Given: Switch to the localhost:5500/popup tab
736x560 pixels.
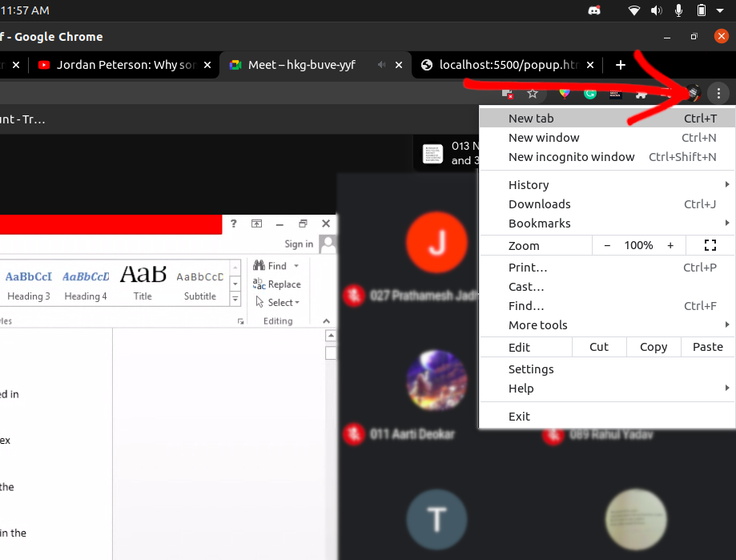Looking at the screenshot, I should [x=509, y=65].
